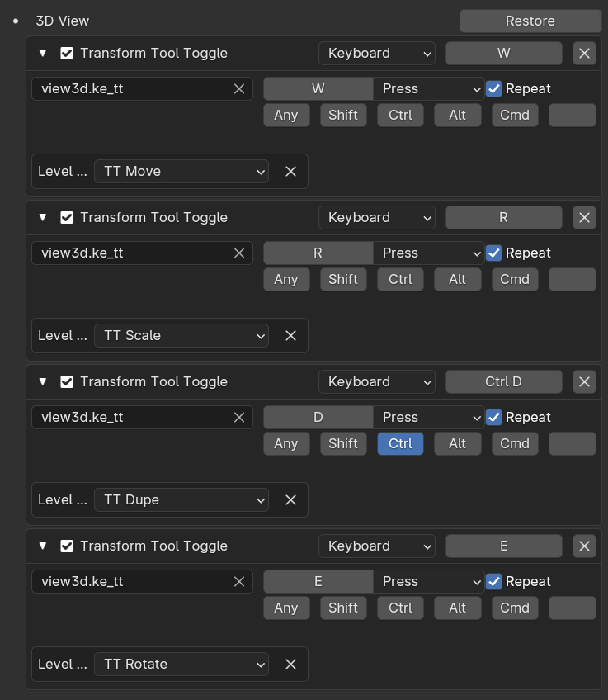Reset the TT Rotate level property
Image resolution: width=608 pixels, height=700 pixels.
(x=290, y=665)
